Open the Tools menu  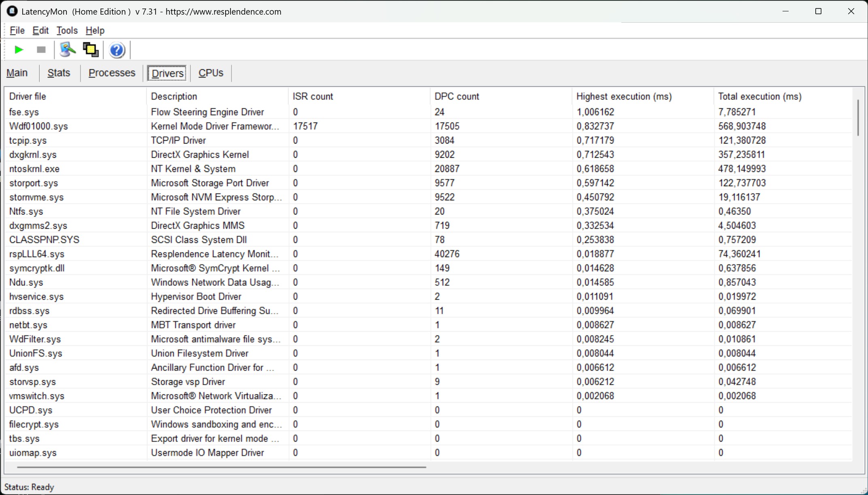coord(67,30)
